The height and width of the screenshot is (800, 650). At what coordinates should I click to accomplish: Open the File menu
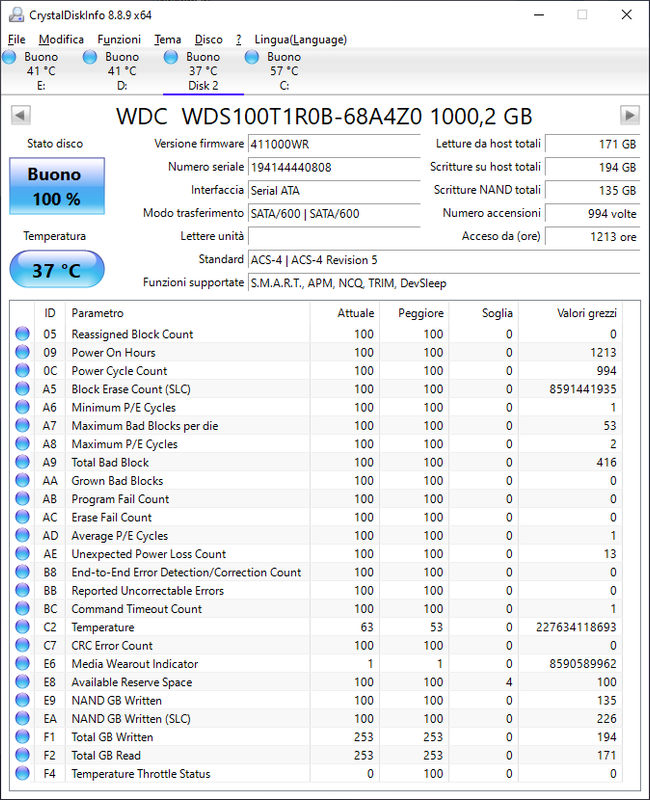16,39
